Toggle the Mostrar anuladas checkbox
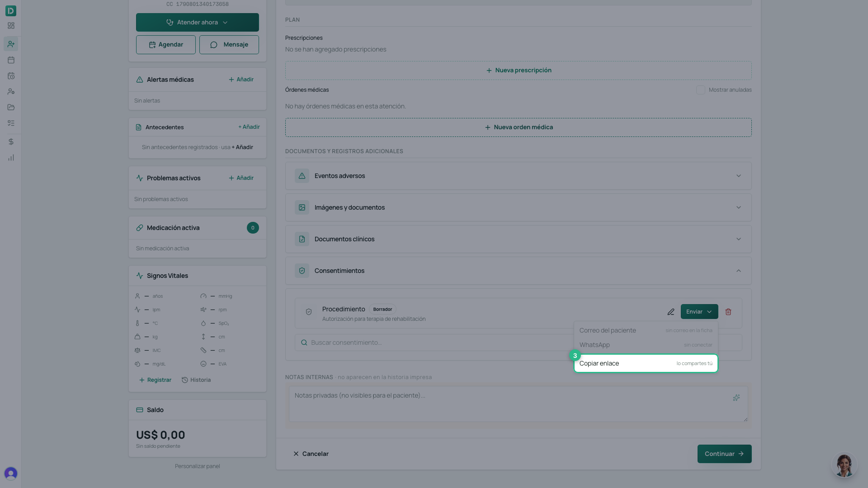The height and width of the screenshot is (488, 868). (x=700, y=90)
